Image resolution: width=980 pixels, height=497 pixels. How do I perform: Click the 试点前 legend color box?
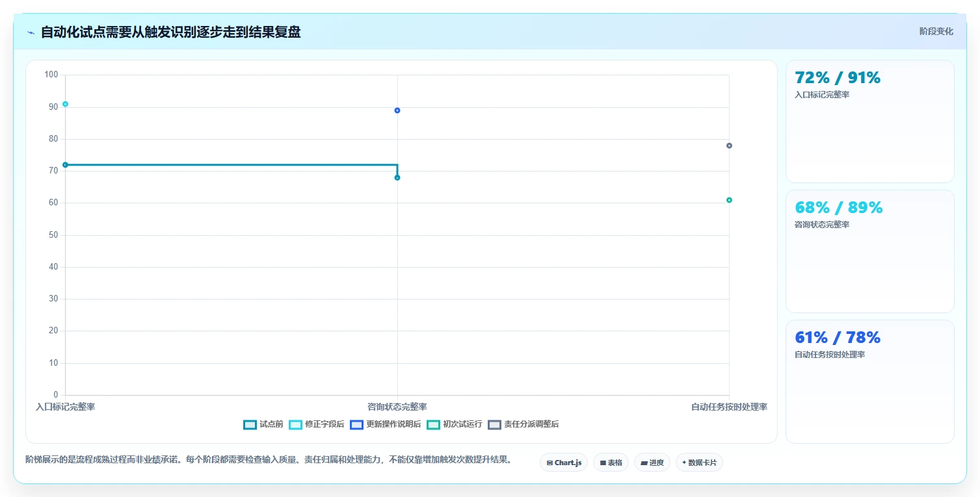(250, 424)
